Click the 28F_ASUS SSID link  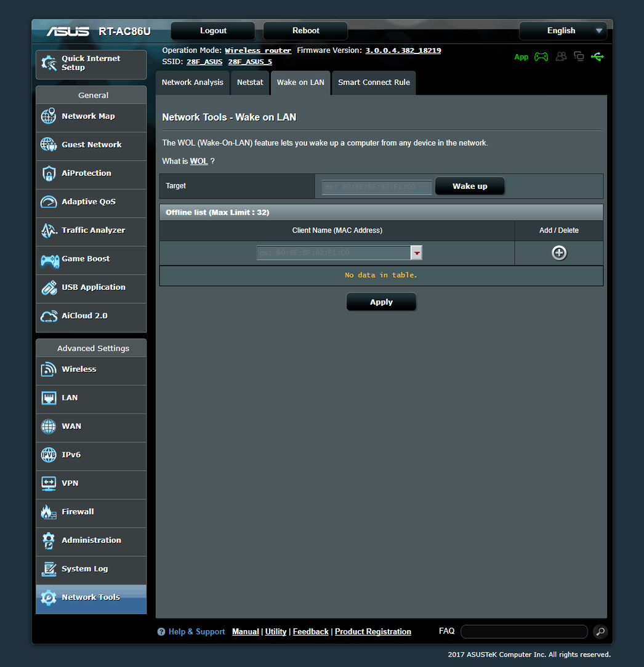coord(204,62)
